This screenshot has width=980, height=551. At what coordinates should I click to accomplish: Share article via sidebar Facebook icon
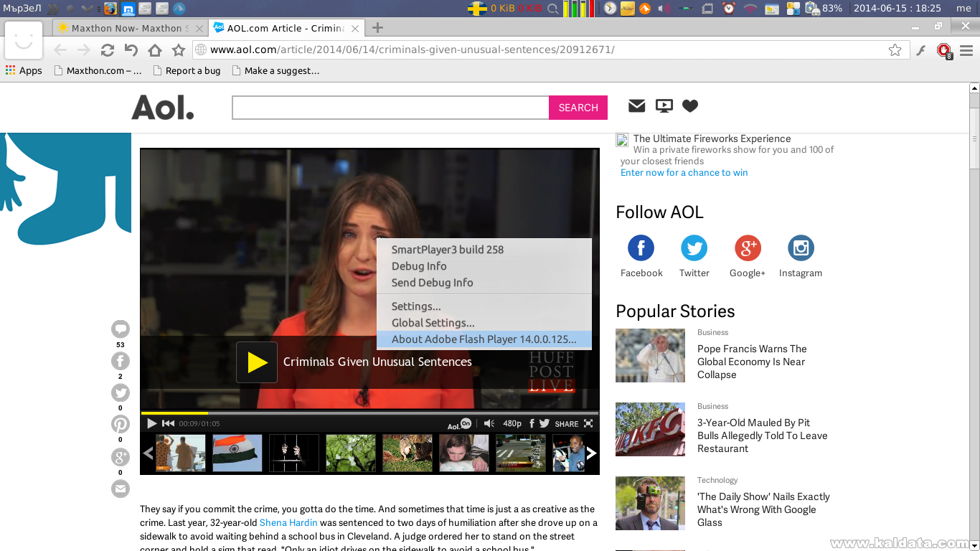click(x=121, y=361)
